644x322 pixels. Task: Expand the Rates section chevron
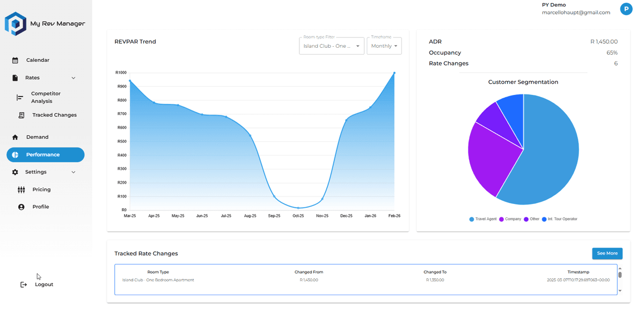tap(74, 77)
